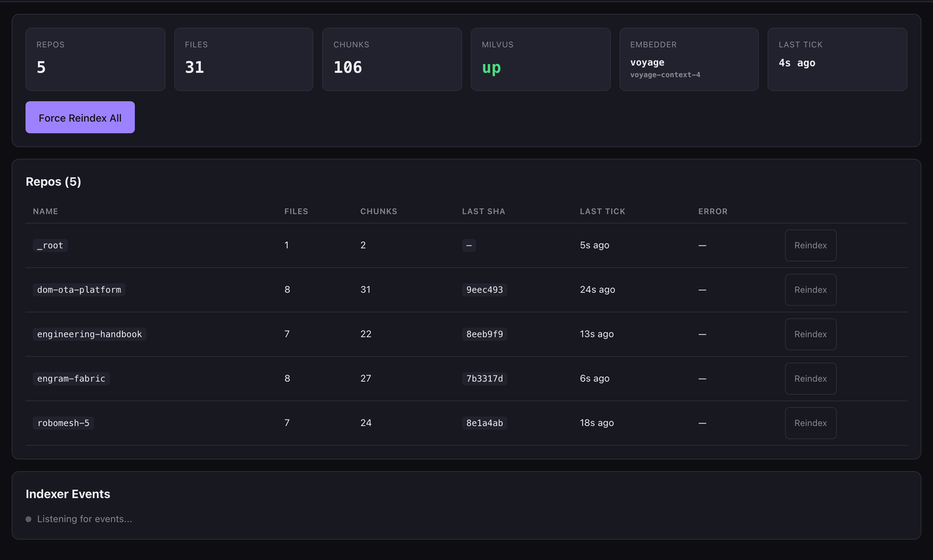The width and height of the screenshot is (933, 560).
Task: Select the engineering-handbook repo name
Action: 89,334
